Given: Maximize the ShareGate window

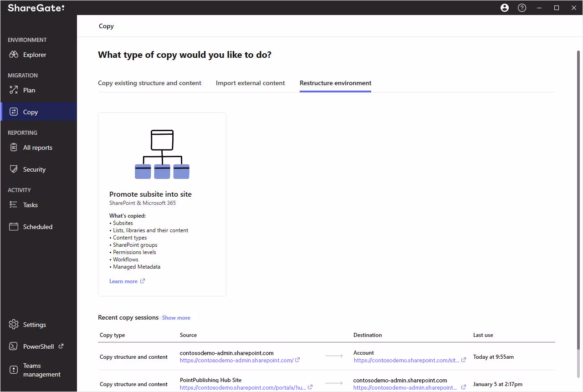Looking at the screenshot, I should (x=557, y=8).
